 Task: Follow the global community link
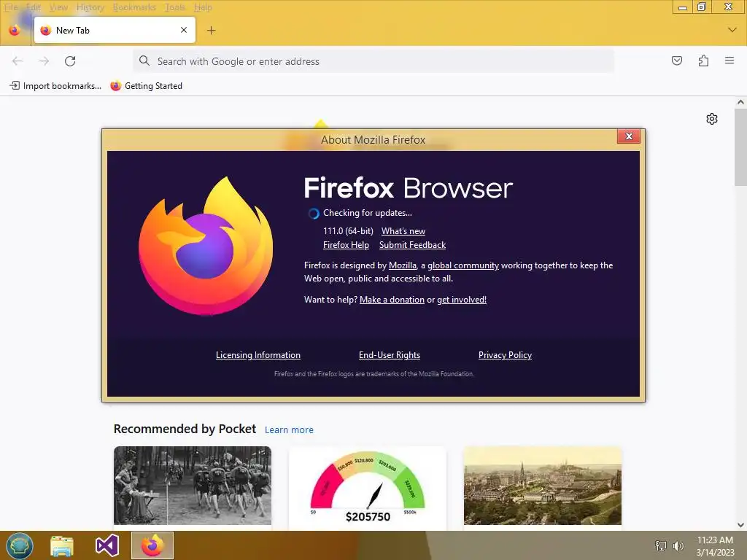click(x=463, y=265)
